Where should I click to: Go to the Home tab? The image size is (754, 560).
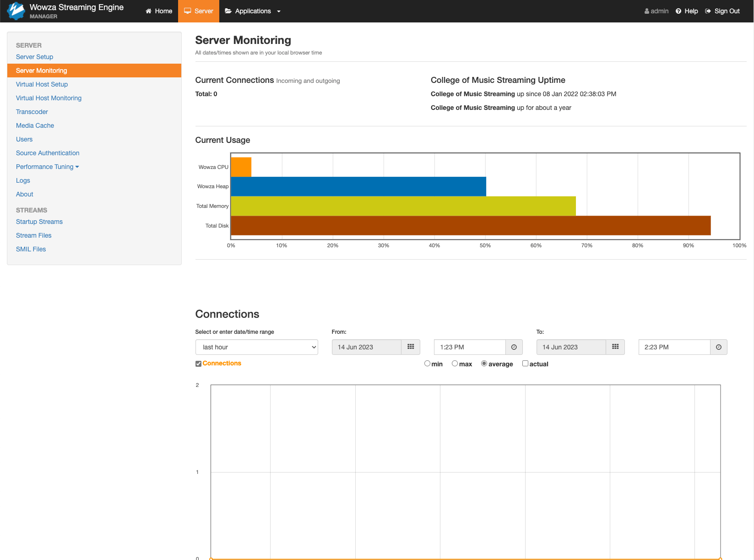159,11
